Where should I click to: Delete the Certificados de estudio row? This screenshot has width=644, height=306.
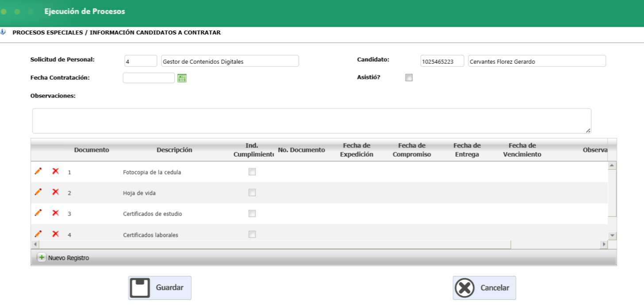(55, 213)
